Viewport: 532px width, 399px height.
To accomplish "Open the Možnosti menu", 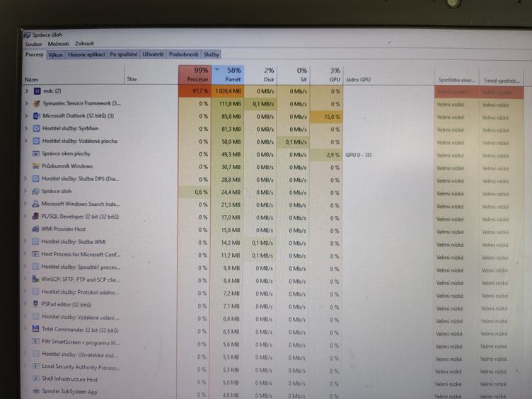I will coord(58,44).
